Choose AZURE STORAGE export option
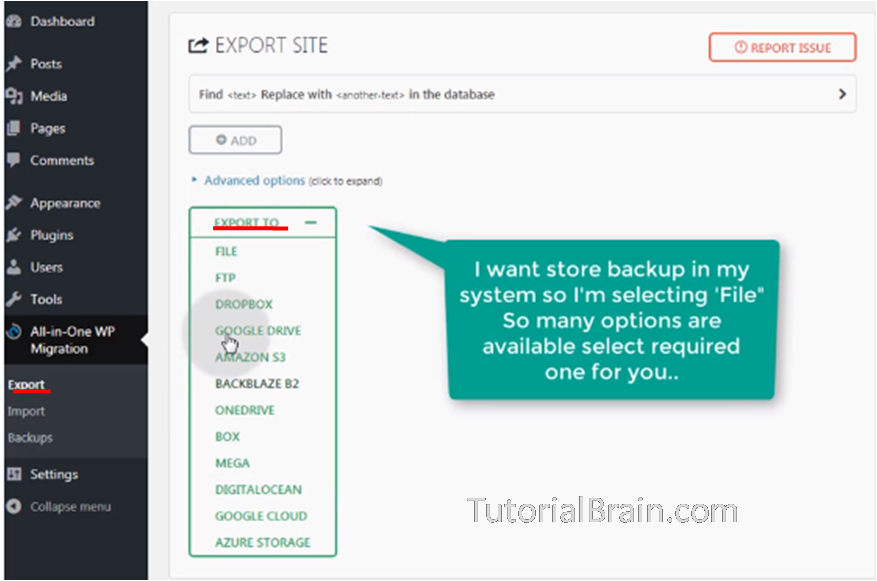The image size is (877, 581). coord(262,542)
